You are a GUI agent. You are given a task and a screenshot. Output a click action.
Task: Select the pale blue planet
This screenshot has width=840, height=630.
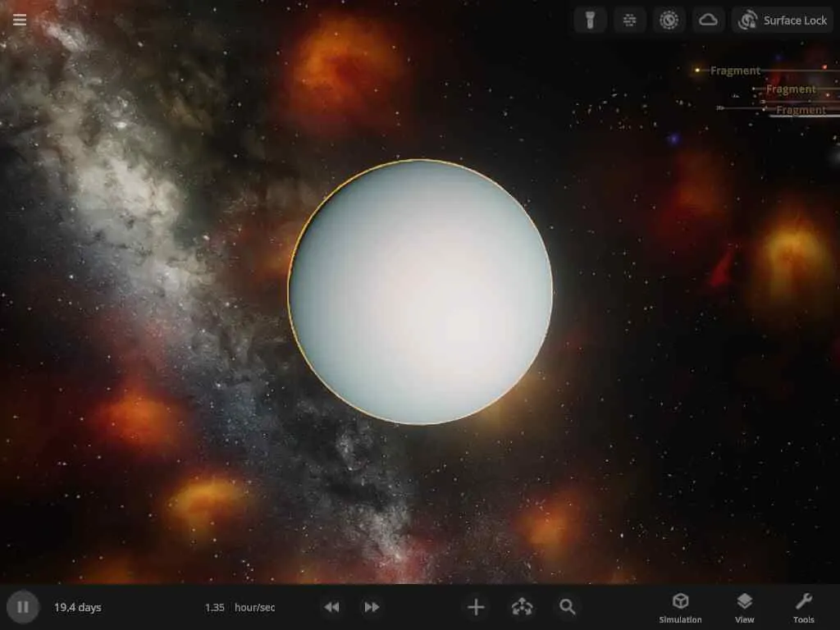(421, 292)
